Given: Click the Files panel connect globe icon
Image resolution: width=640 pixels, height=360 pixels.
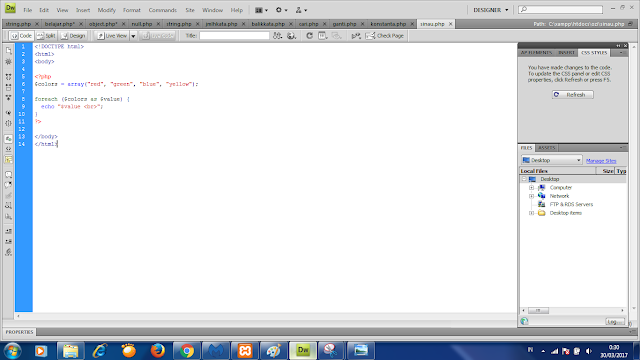Looking at the screenshot, I should pyautogui.click(x=524, y=321).
